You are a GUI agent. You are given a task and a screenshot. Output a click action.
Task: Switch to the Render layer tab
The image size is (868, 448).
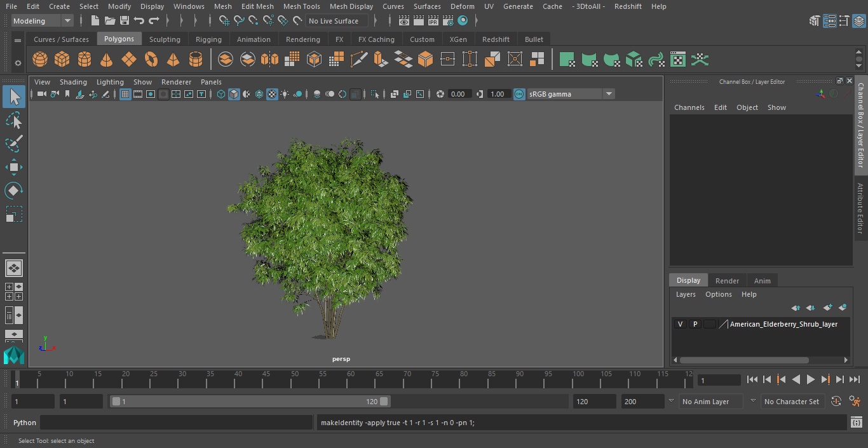727,281
